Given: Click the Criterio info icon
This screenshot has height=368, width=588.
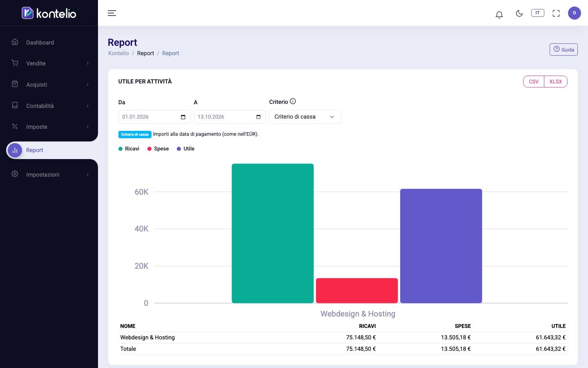Looking at the screenshot, I should [x=293, y=101].
